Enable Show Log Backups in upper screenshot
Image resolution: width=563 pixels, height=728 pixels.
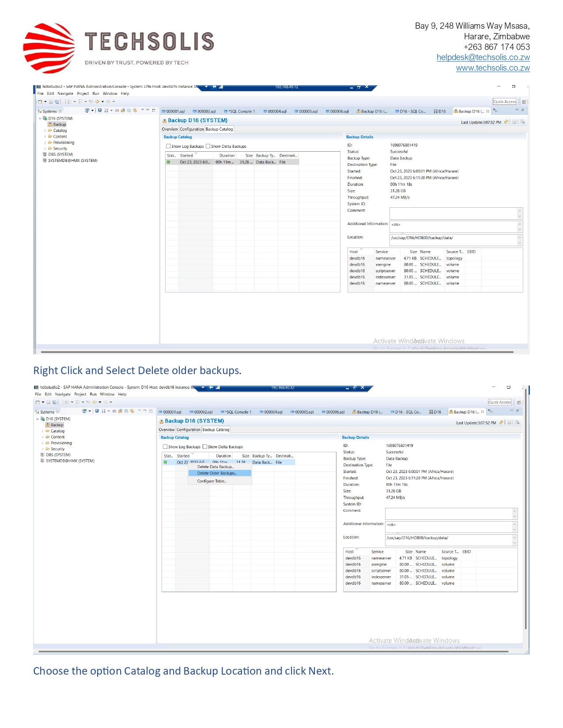click(x=168, y=146)
